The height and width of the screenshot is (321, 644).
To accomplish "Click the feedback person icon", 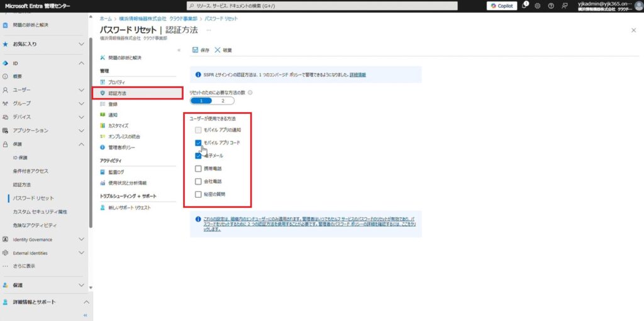I will pos(565,6).
